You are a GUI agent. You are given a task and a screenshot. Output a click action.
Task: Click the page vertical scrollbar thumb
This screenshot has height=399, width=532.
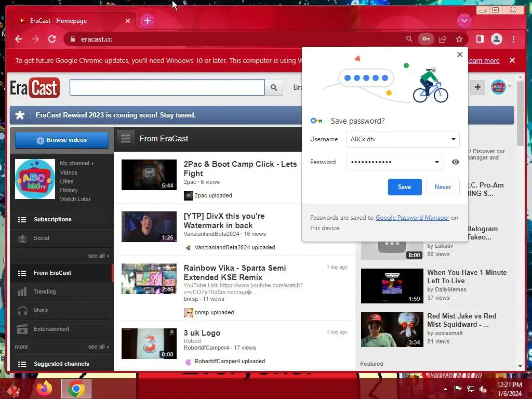[x=520, y=114]
